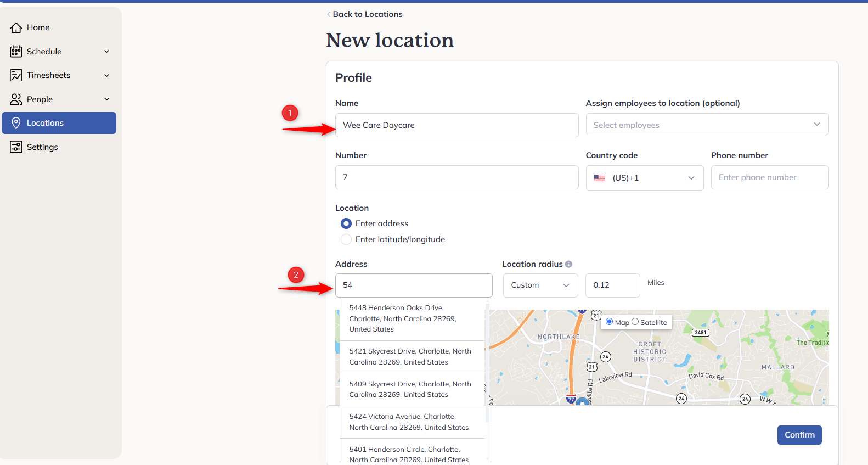Image resolution: width=868 pixels, height=465 pixels.
Task: Click the radius value 0.12 field
Action: pyautogui.click(x=612, y=285)
